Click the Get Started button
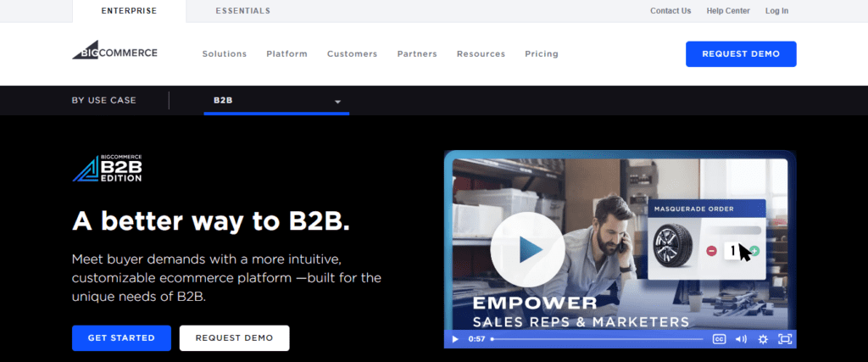Screen dimensions: 868x362 (x=121, y=338)
